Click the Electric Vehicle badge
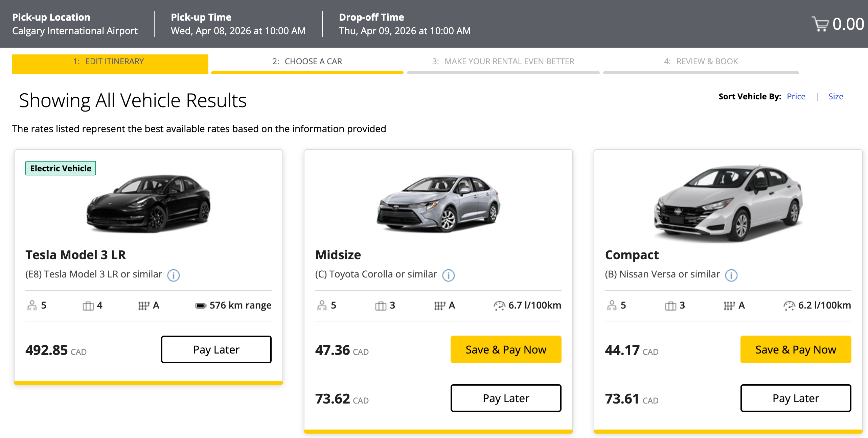The height and width of the screenshot is (438, 868). tap(60, 168)
